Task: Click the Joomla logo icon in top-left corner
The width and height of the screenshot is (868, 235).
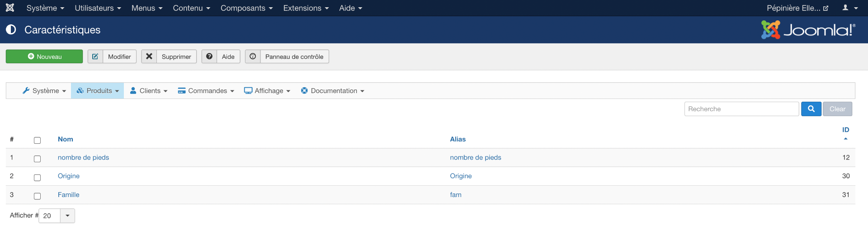Action: point(10,8)
